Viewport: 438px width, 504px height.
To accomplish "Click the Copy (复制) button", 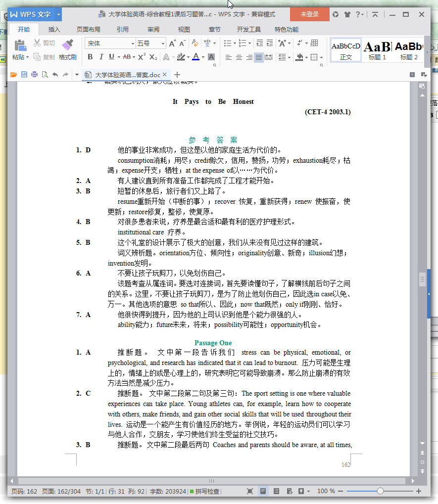I will [x=45, y=57].
